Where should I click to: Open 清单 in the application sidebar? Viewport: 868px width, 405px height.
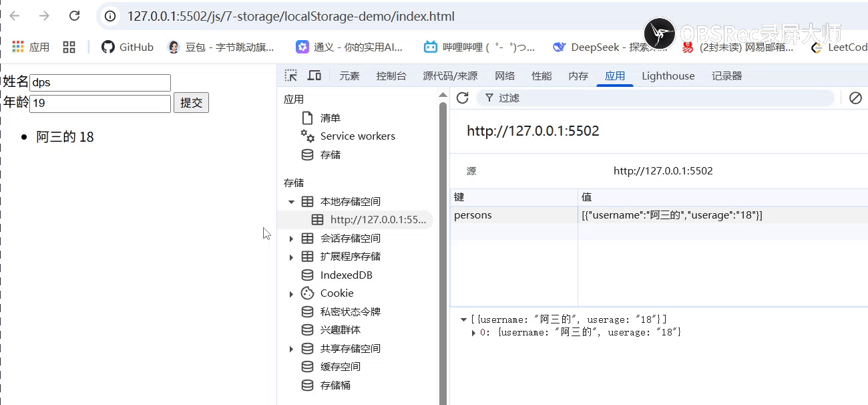pyautogui.click(x=330, y=118)
